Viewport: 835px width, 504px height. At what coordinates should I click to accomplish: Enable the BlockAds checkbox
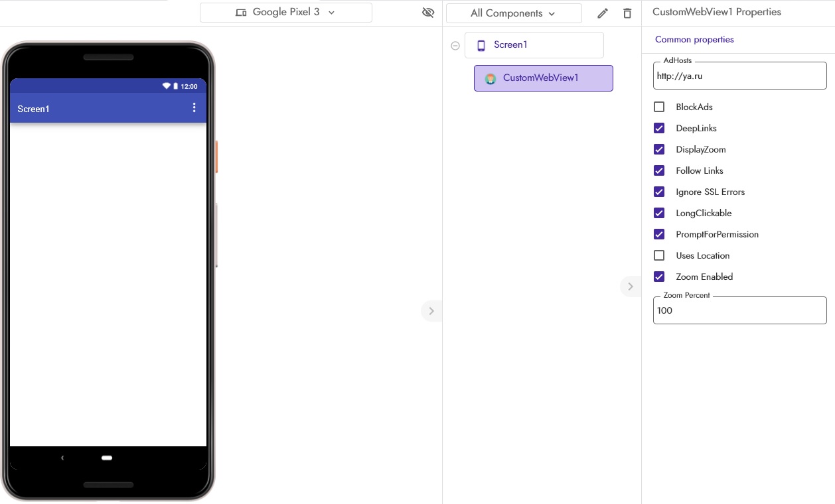[x=659, y=107]
